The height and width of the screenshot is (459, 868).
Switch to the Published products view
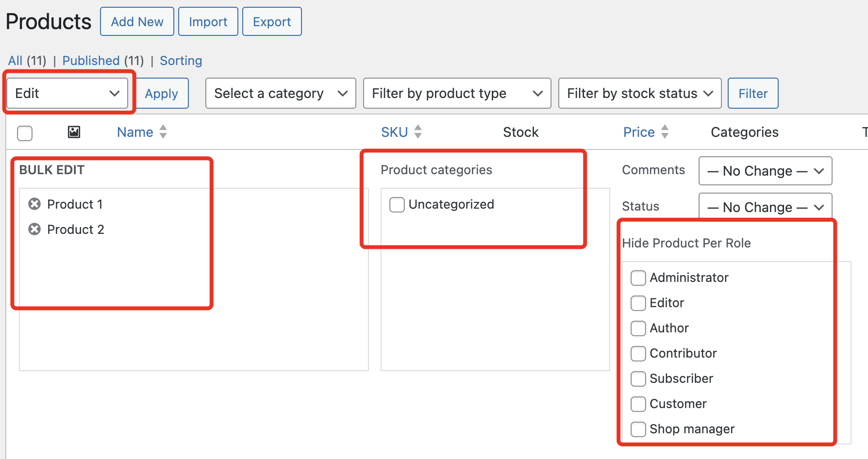click(x=91, y=61)
